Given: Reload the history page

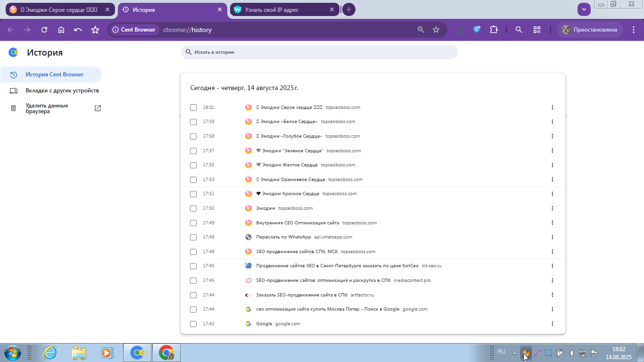Looking at the screenshot, I should pyautogui.click(x=44, y=30).
